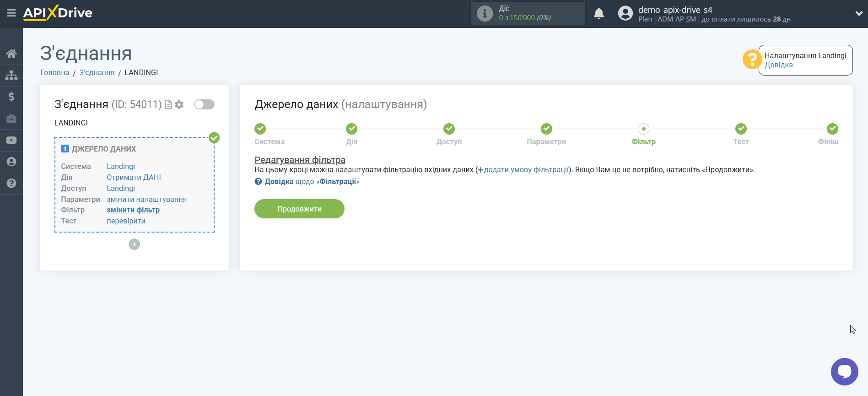Go to the Дія step
Viewport: 868px width, 396px height.
[351, 129]
